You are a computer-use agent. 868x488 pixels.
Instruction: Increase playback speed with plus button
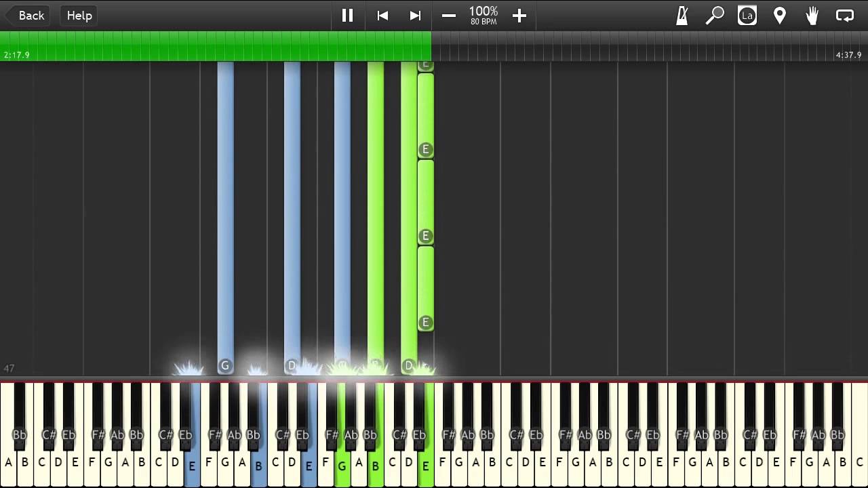tap(519, 16)
